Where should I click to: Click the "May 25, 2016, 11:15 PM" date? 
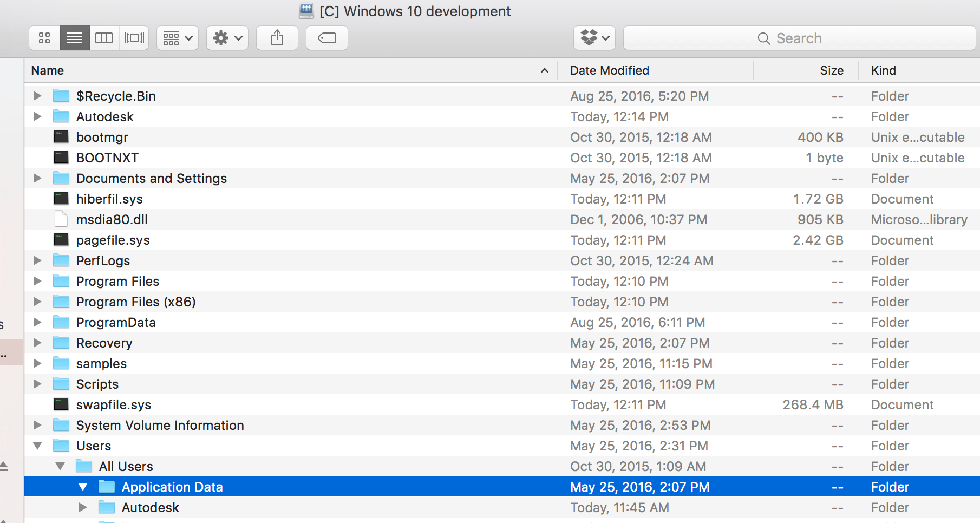(x=641, y=363)
